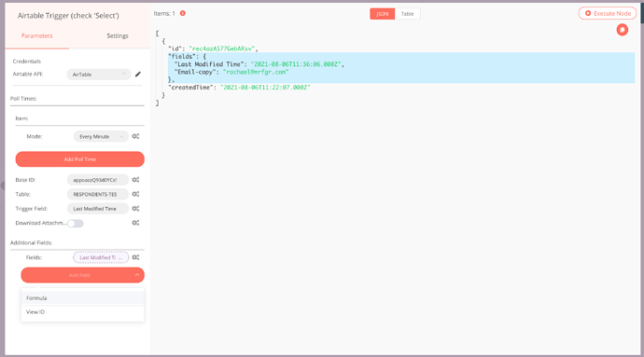
Task: Open gear options for the Base ID parameter
Action: [135, 180]
